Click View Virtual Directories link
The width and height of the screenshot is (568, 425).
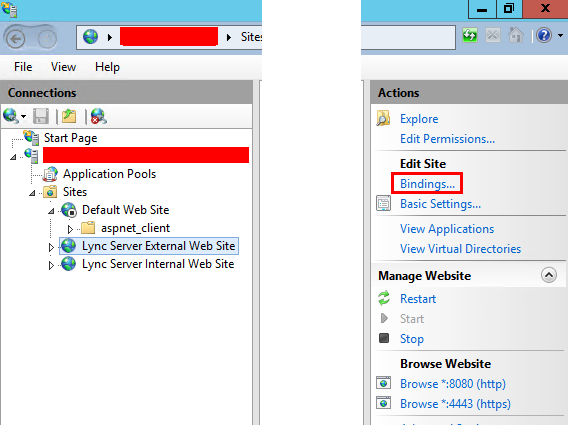pos(460,249)
